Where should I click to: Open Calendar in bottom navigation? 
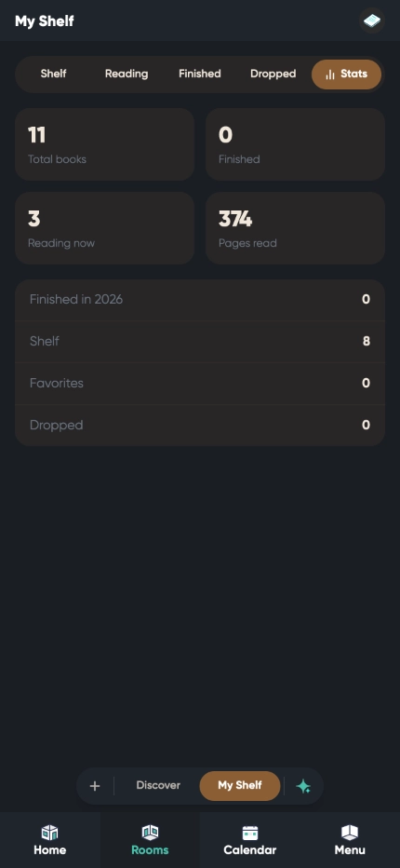click(x=250, y=840)
